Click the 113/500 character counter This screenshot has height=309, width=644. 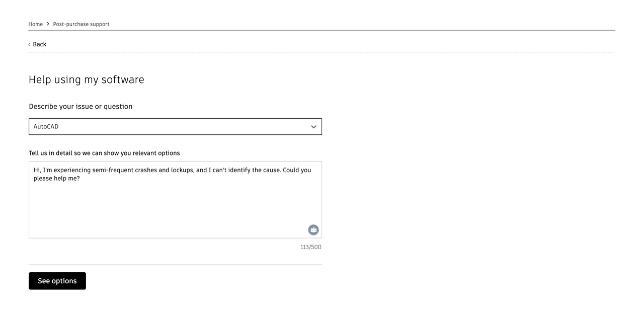311,247
